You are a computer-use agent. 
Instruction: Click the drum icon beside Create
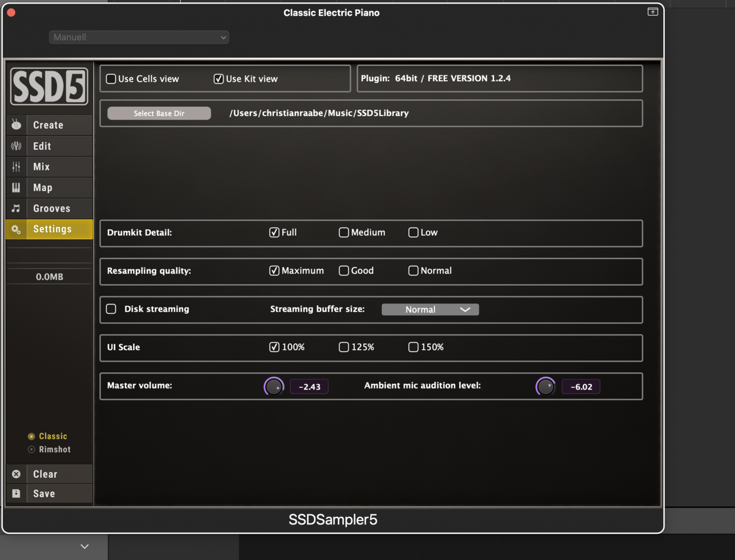tap(16, 125)
